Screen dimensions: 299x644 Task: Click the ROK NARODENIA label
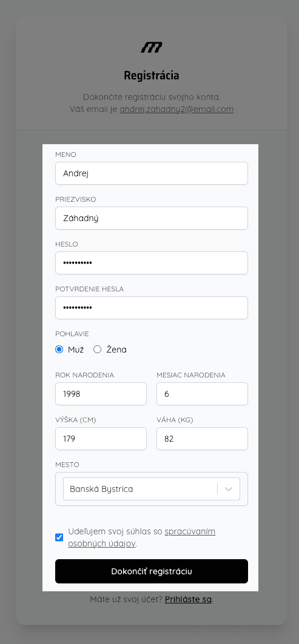85,375
